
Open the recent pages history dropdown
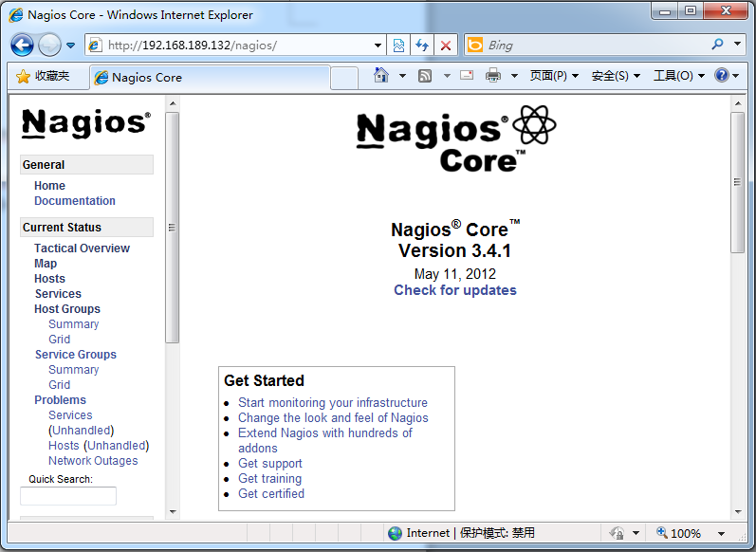71,46
